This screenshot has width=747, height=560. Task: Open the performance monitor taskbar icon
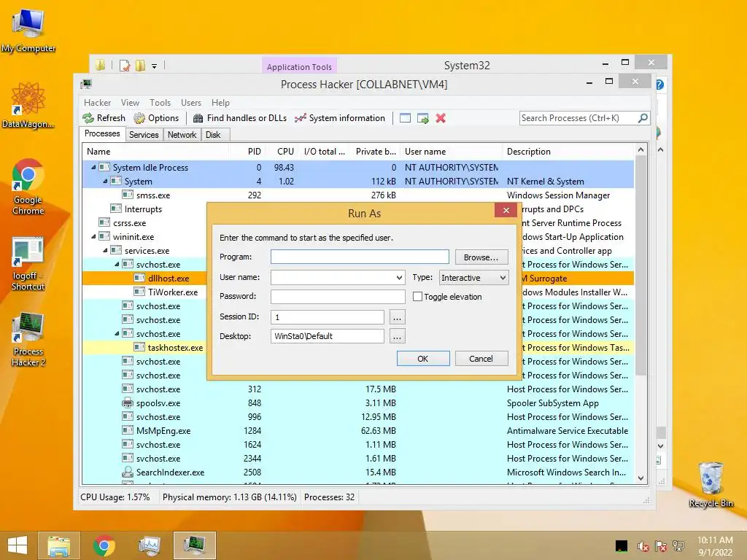coord(149,545)
